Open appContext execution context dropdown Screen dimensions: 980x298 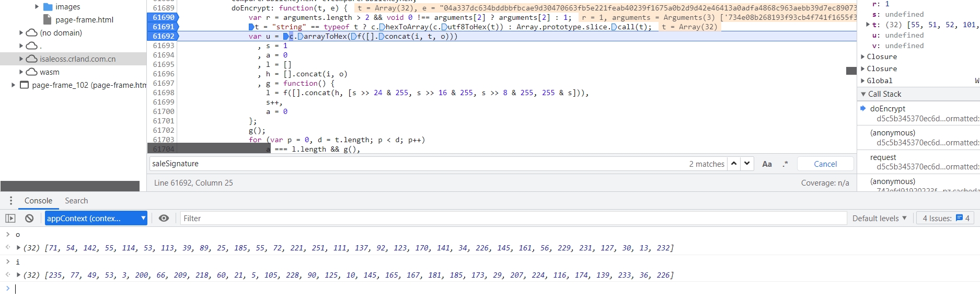(x=96, y=219)
